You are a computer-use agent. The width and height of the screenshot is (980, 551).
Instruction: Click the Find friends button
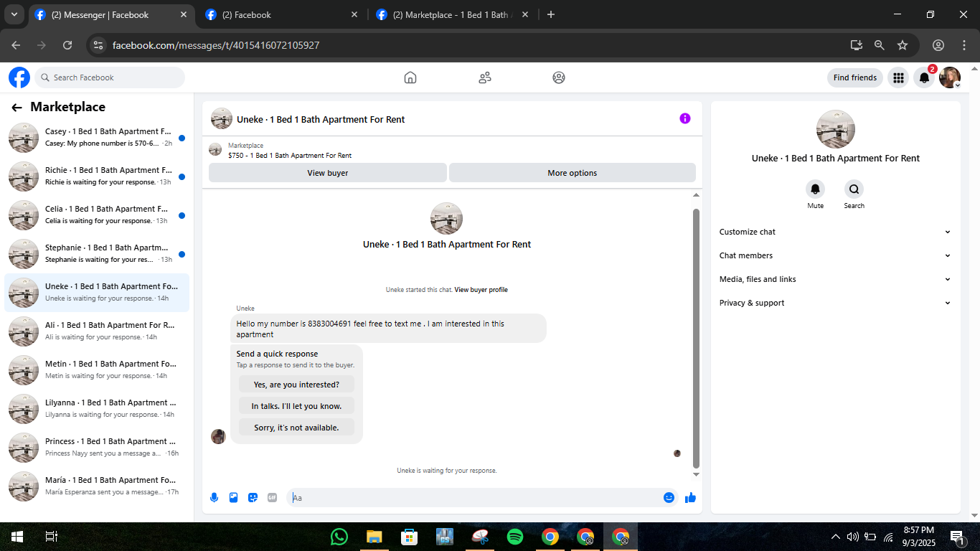[855, 77]
